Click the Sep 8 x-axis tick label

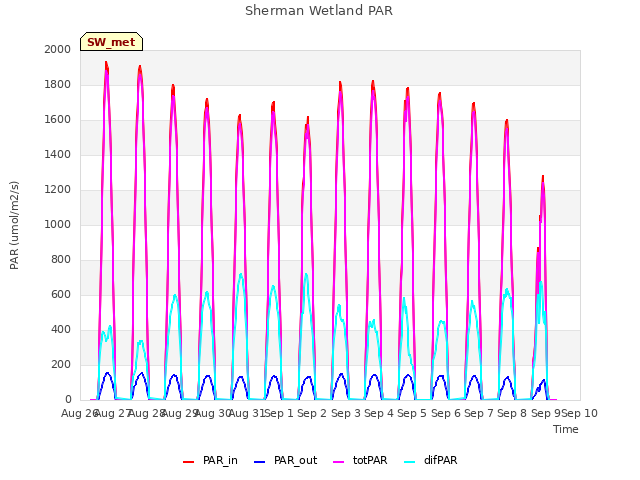[x=512, y=413]
